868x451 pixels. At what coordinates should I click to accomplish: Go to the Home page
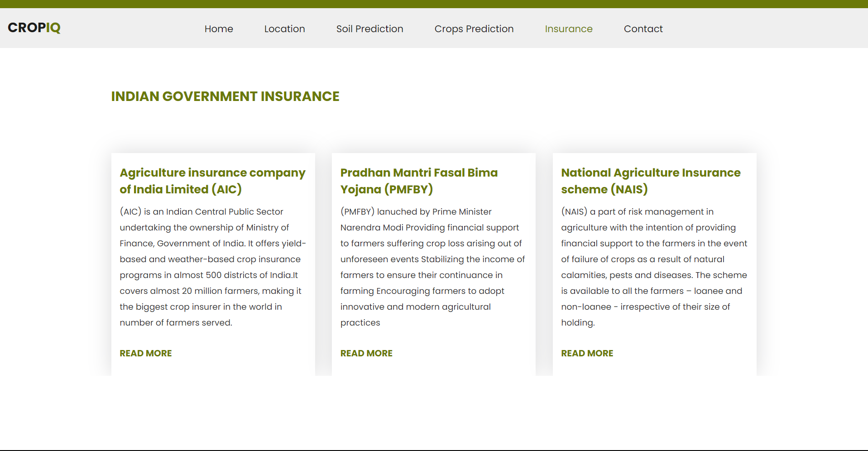click(219, 29)
